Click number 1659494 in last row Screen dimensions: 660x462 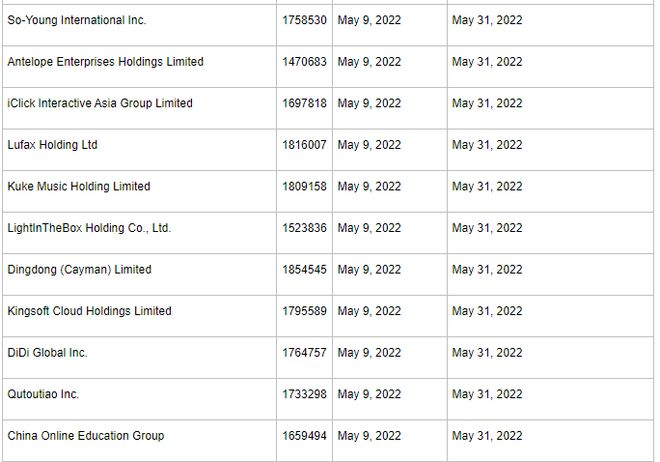coord(304,435)
